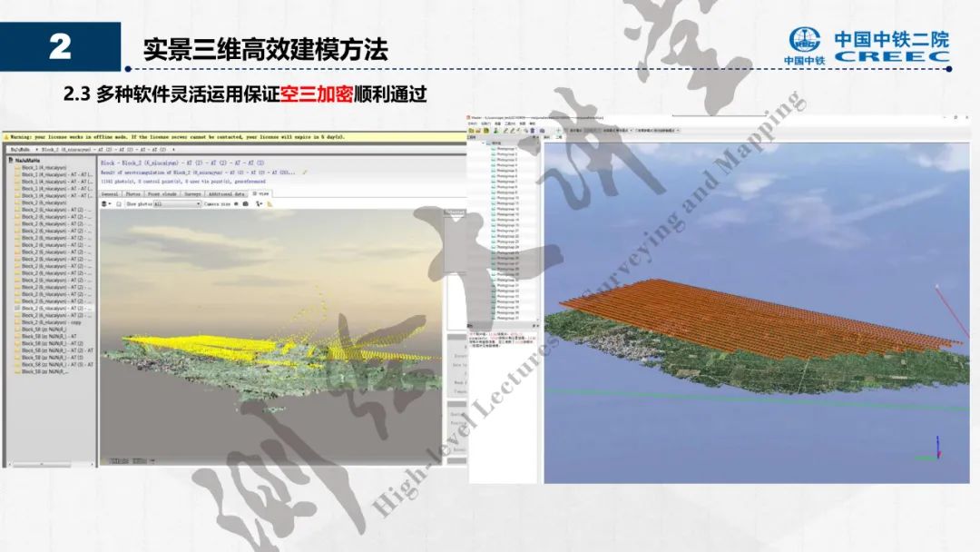Select Photogroup 1 in the right tree
Image resolution: width=980 pixels, height=552 pixels.
coord(507,149)
